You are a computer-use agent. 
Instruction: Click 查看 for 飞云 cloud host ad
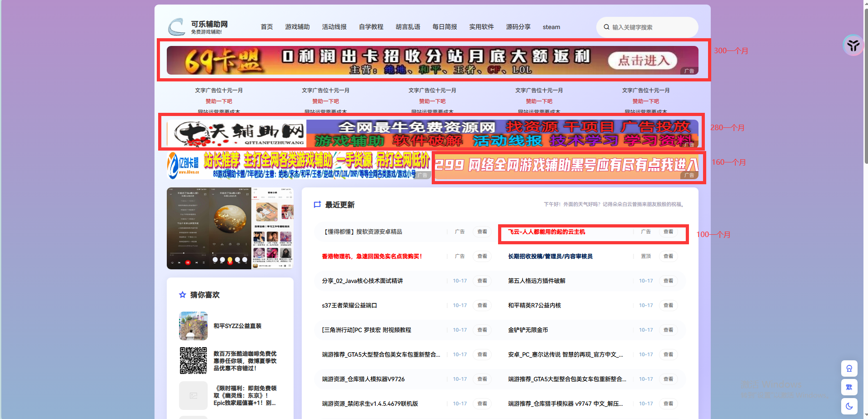tap(668, 232)
